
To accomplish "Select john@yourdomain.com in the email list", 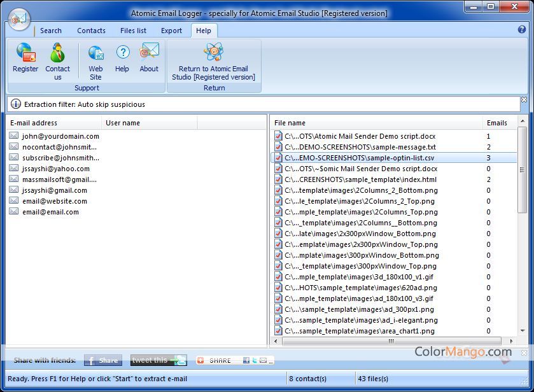I will tap(60, 136).
